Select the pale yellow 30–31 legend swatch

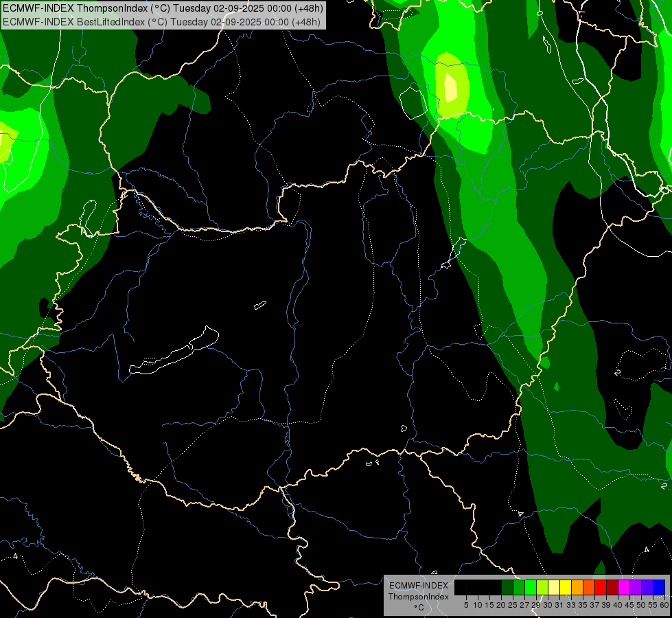(554, 587)
